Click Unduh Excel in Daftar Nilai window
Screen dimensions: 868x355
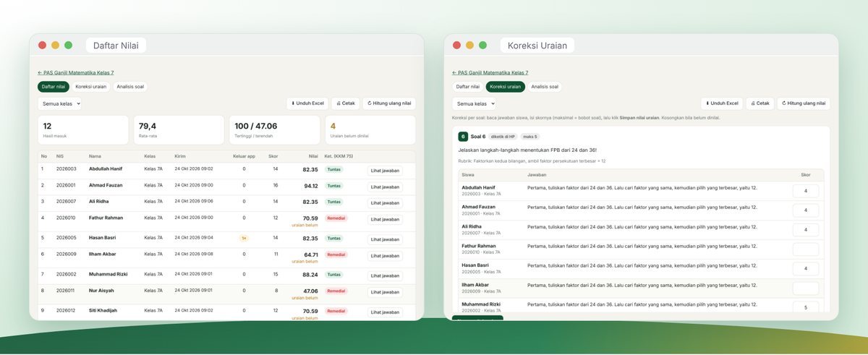308,103
